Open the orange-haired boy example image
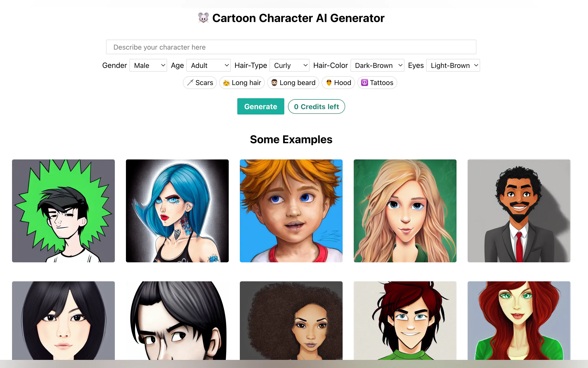The height and width of the screenshot is (368, 588). click(291, 211)
